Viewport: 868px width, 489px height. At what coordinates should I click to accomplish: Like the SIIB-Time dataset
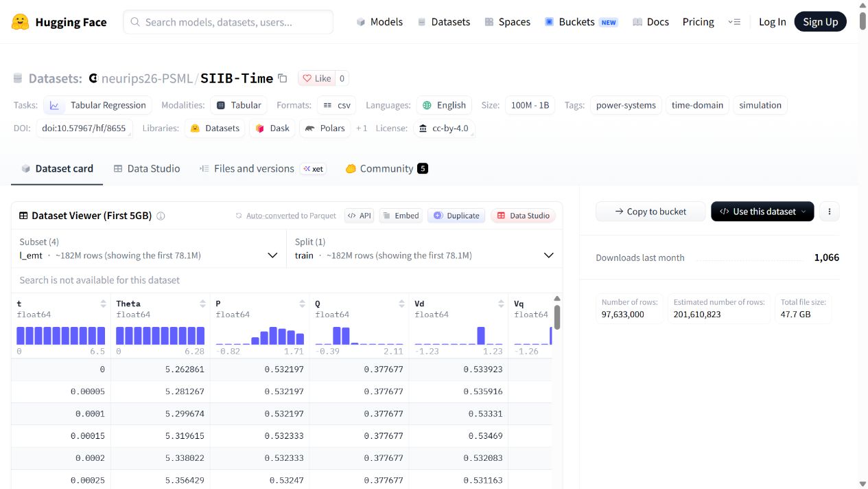pos(317,78)
